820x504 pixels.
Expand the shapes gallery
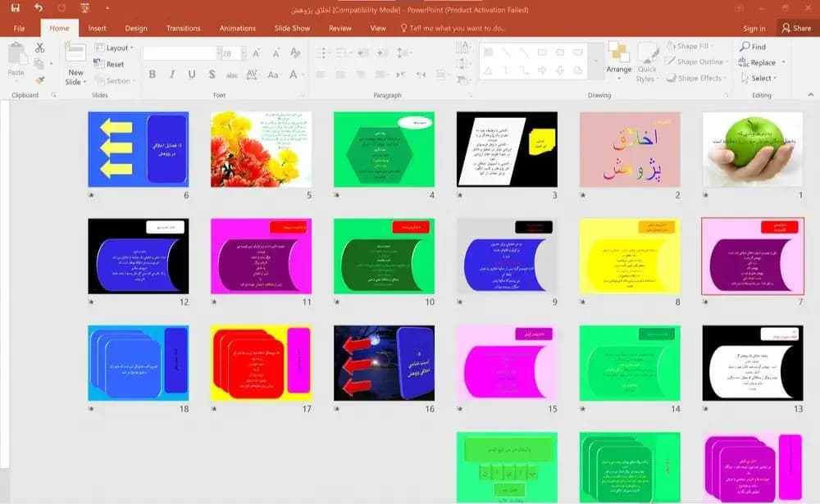pos(594,61)
